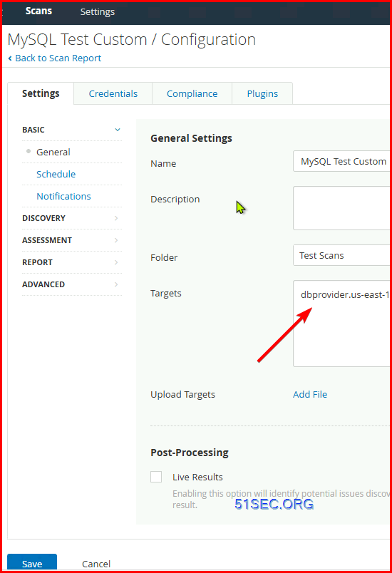392x573 pixels.
Task: Click the Save button
Action: (32, 563)
